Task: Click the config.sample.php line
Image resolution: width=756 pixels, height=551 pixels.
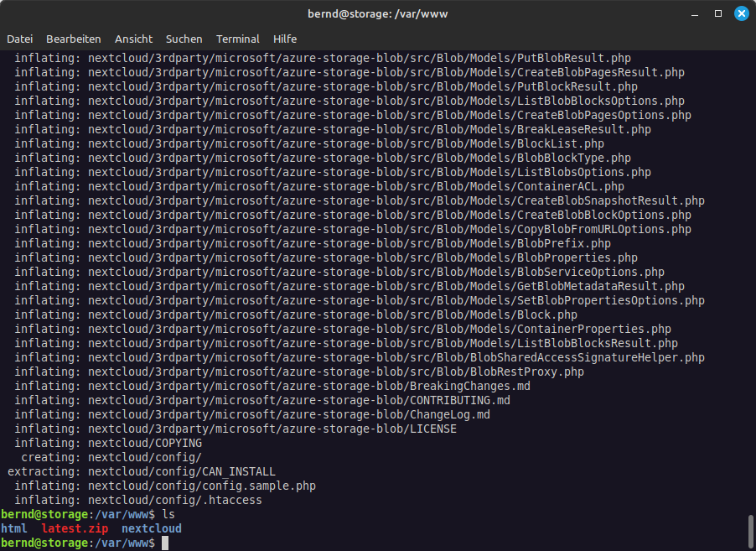Action: point(165,486)
